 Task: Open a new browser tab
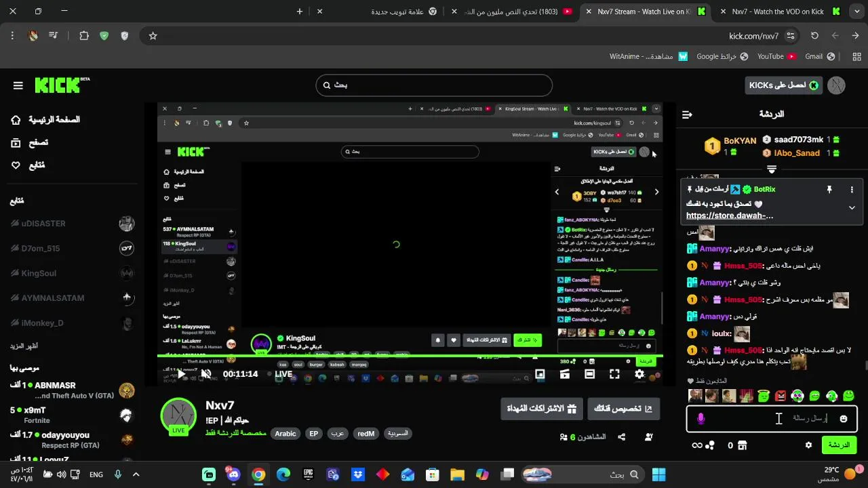tap(300, 12)
